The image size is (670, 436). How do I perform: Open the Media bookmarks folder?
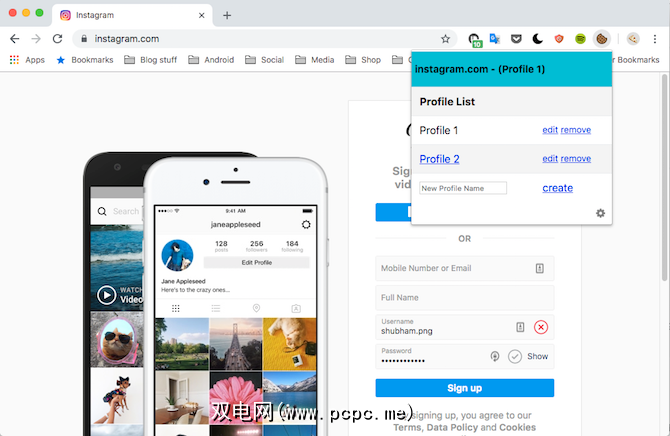pyautogui.click(x=314, y=60)
